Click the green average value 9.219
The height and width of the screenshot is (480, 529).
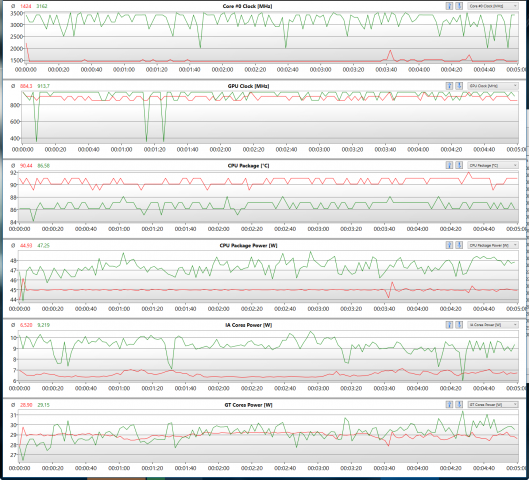pyautogui.click(x=44, y=325)
